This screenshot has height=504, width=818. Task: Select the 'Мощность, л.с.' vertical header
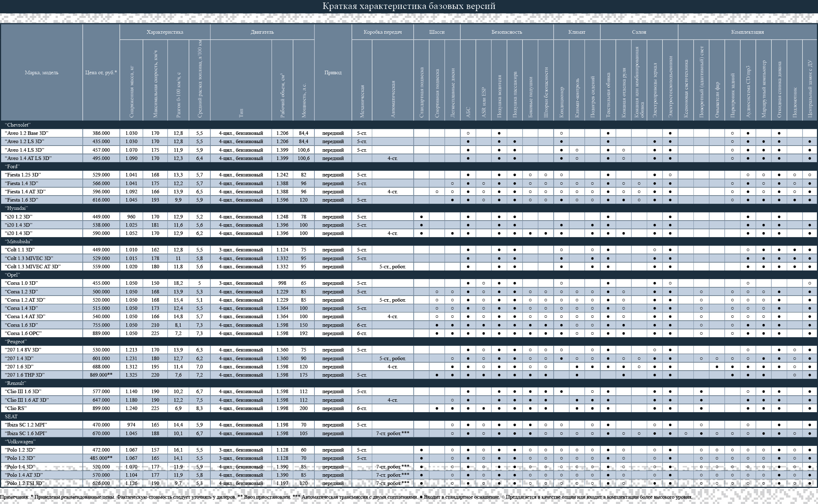(304, 80)
